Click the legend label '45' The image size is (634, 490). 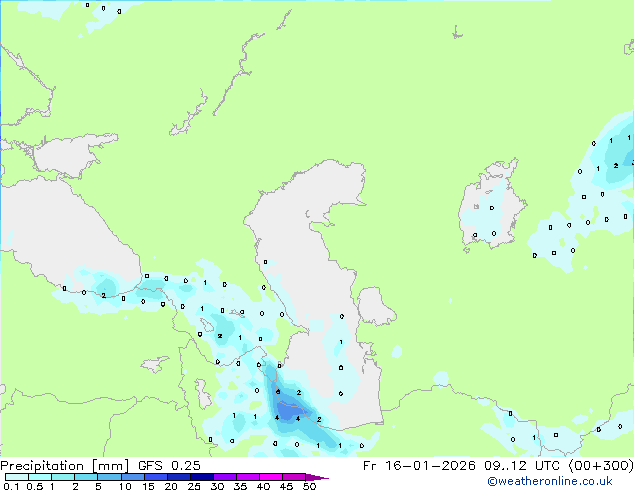pos(286,486)
